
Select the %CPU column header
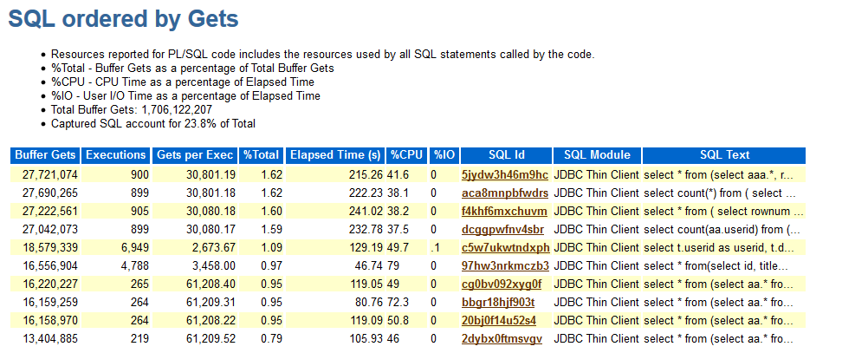(406, 155)
